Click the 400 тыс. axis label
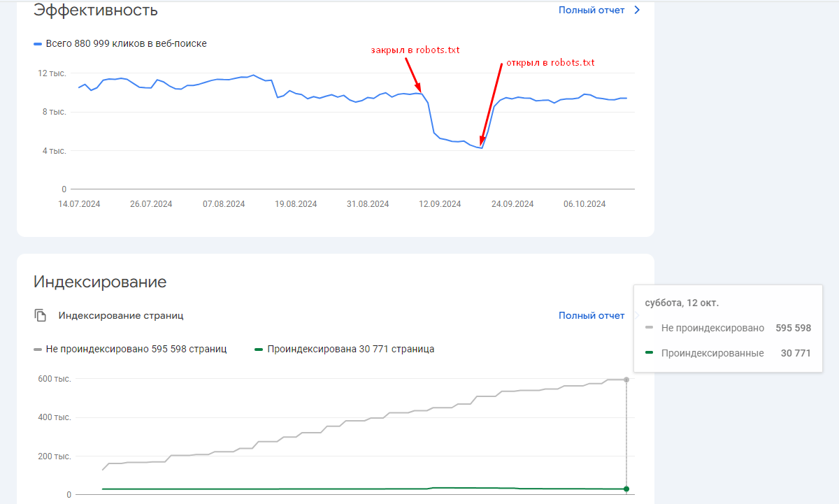 [x=55, y=417]
